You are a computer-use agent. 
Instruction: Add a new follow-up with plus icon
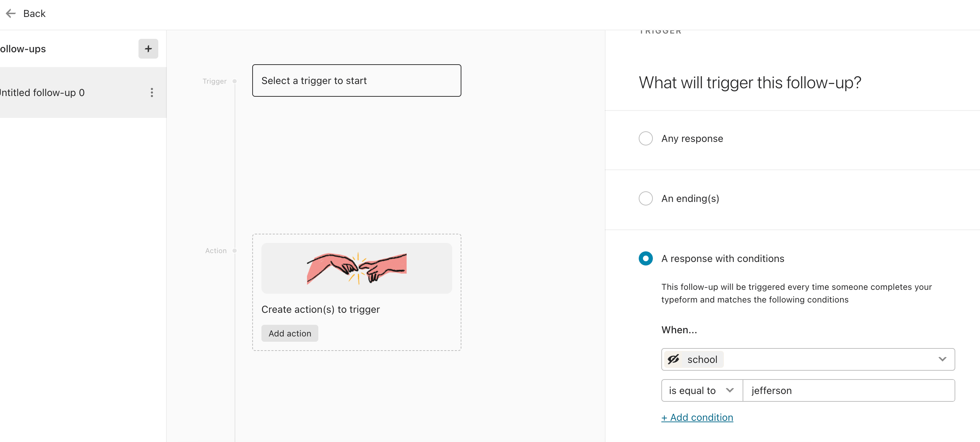pyautogui.click(x=148, y=49)
